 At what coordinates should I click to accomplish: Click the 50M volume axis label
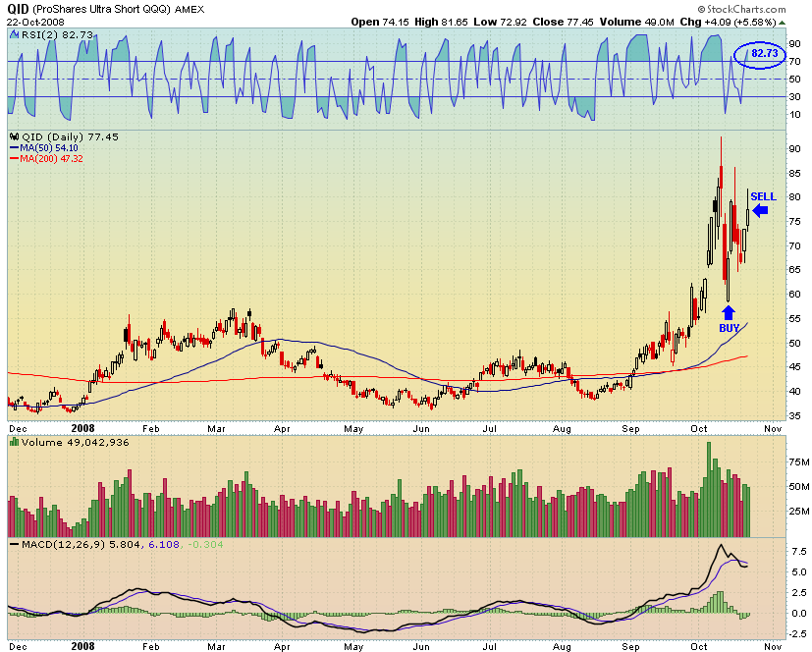pyautogui.click(x=799, y=487)
